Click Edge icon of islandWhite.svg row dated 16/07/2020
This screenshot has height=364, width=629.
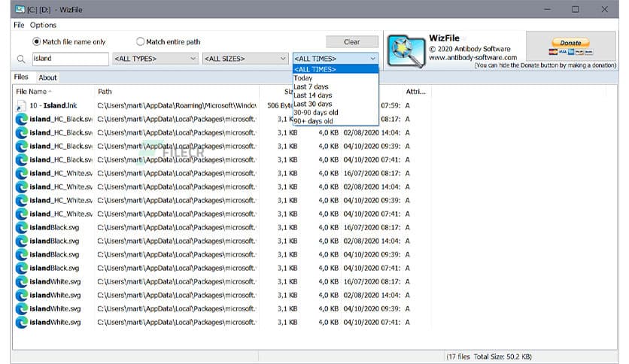21,281
